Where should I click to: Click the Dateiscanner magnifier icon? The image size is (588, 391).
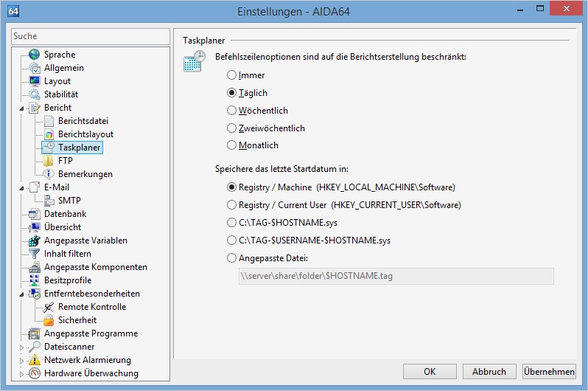(x=35, y=347)
